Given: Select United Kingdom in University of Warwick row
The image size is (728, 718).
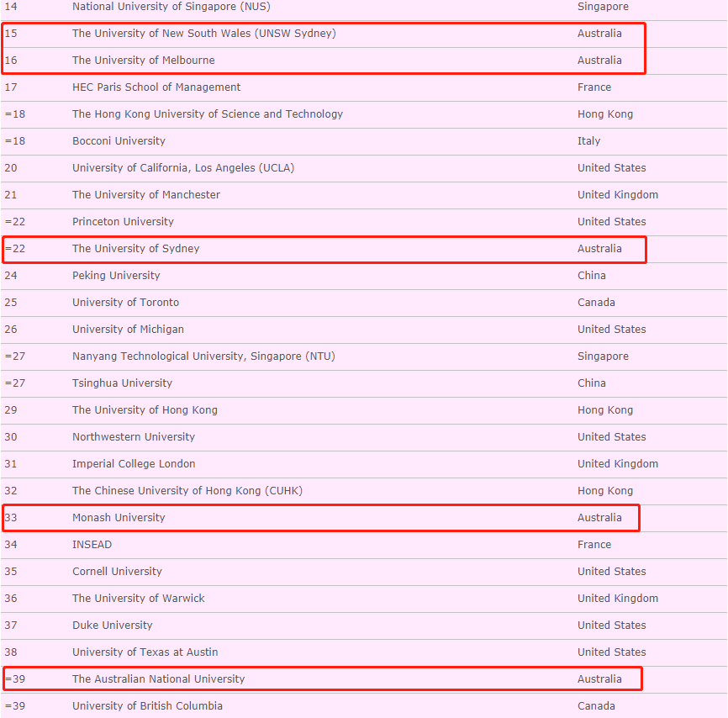Looking at the screenshot, I should click(x=618, y=599).
